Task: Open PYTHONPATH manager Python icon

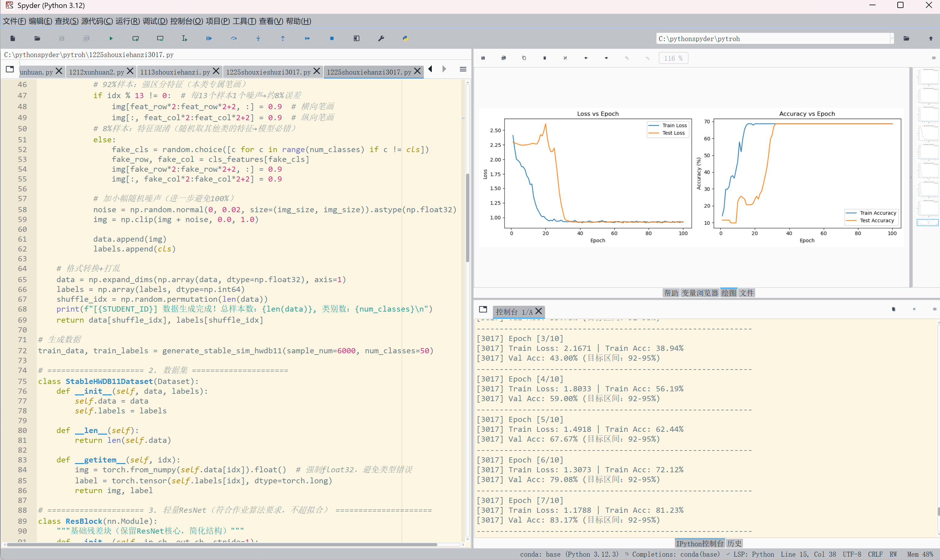Action: point(405,39)
